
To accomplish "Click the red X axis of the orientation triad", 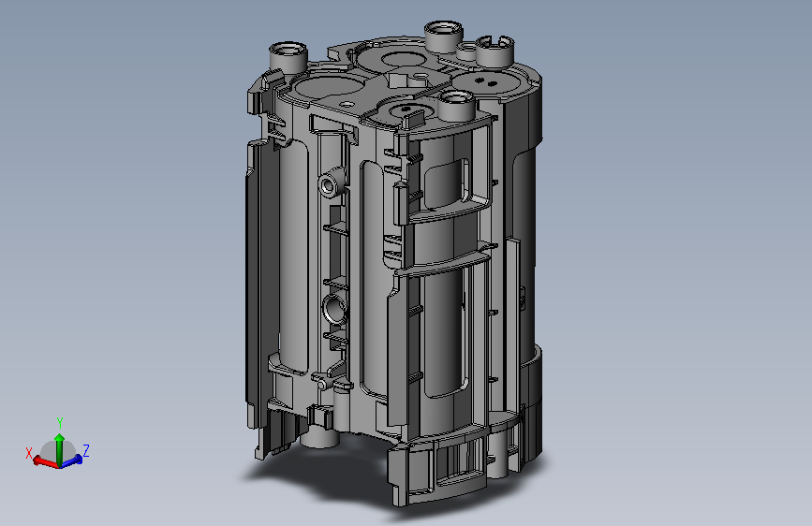I will pyautogui.click(x=44, y=461).
